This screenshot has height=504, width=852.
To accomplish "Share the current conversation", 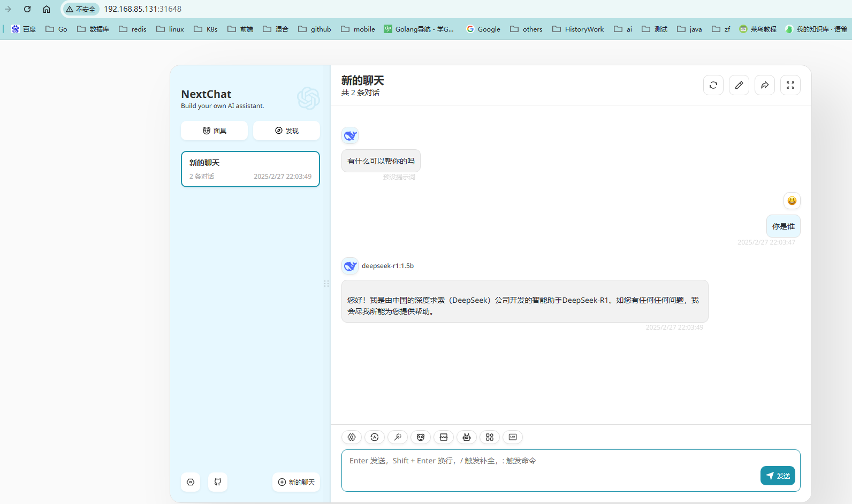I will 765,85.
